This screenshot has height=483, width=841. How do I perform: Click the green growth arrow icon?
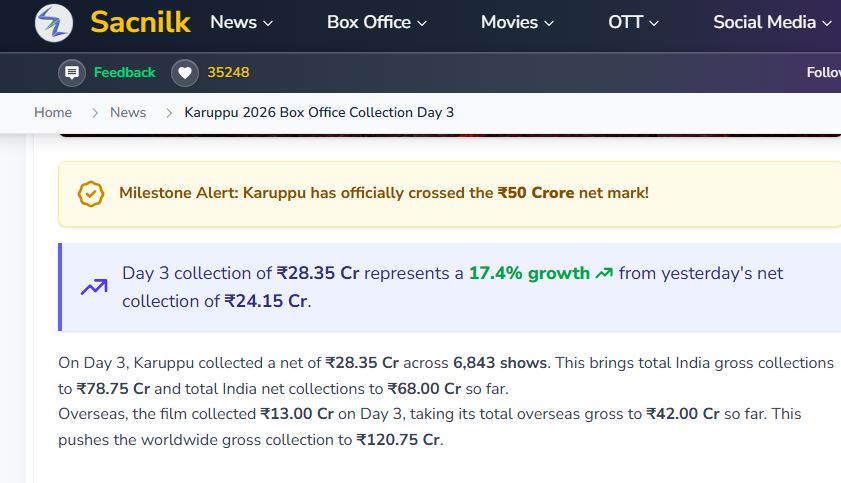click(x=604, y=273)
